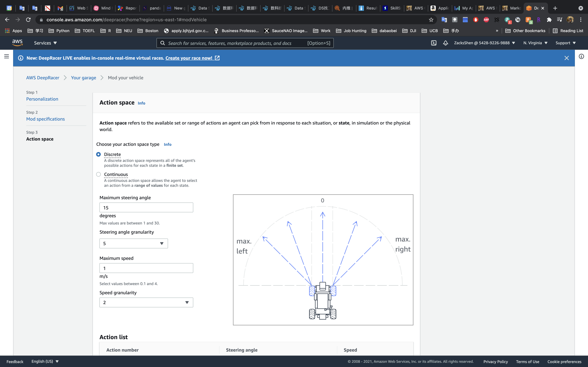The height and width of the screenshot is (367, 588).
Task: Open the Services menu
Action: pyautogui.click(x=45, y=43)
